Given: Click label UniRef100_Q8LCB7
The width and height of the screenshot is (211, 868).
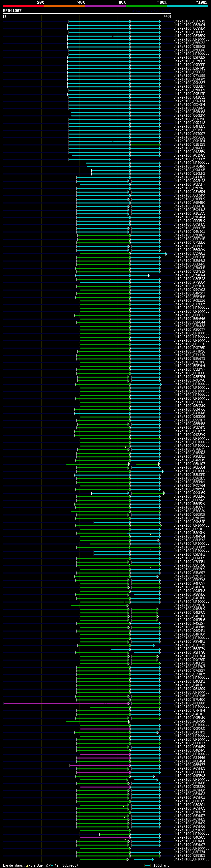Looking at the screenshot, I should coord(189,87).
